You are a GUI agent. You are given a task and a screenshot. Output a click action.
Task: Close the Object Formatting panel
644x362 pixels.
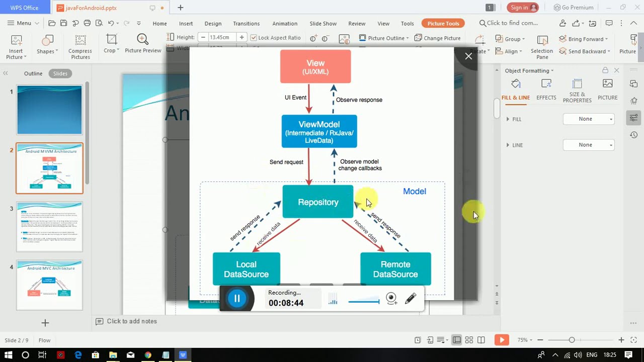point(616,70)
